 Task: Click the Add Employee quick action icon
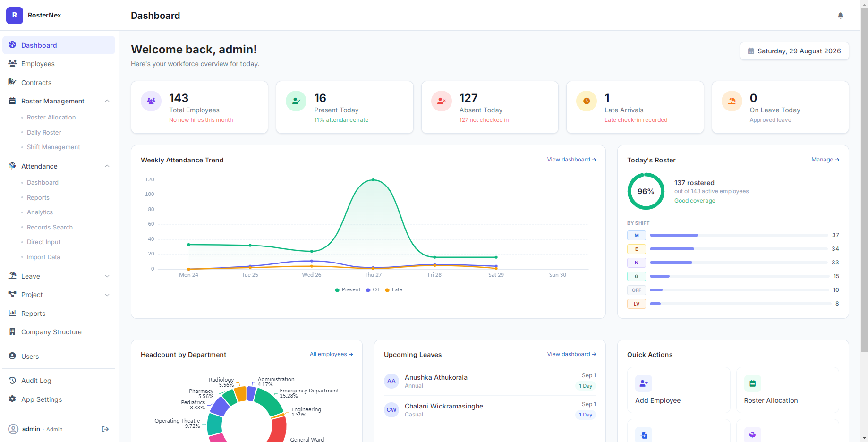[644, 383]
